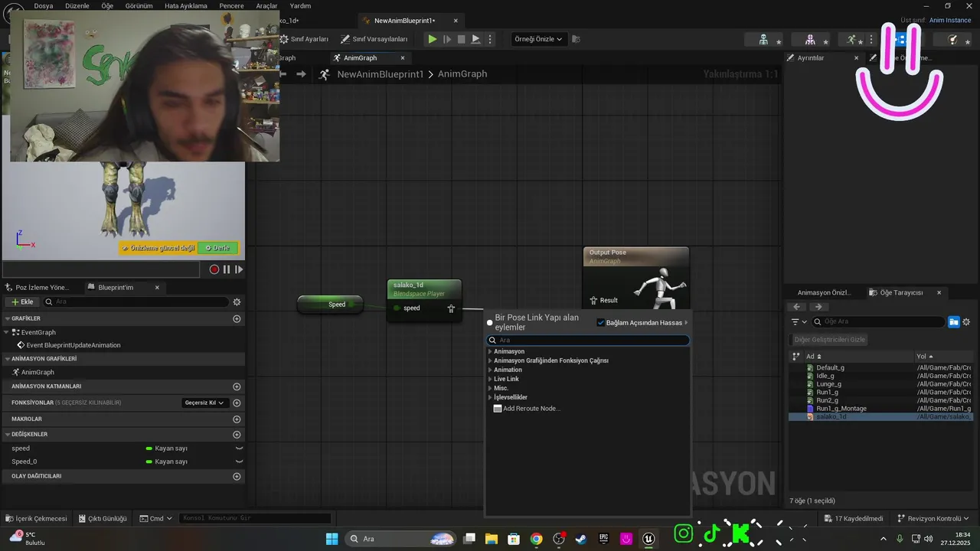Click the red Record button under the viewport
Image resolution: width=980 pixels, height=551 pixels.
214,269
